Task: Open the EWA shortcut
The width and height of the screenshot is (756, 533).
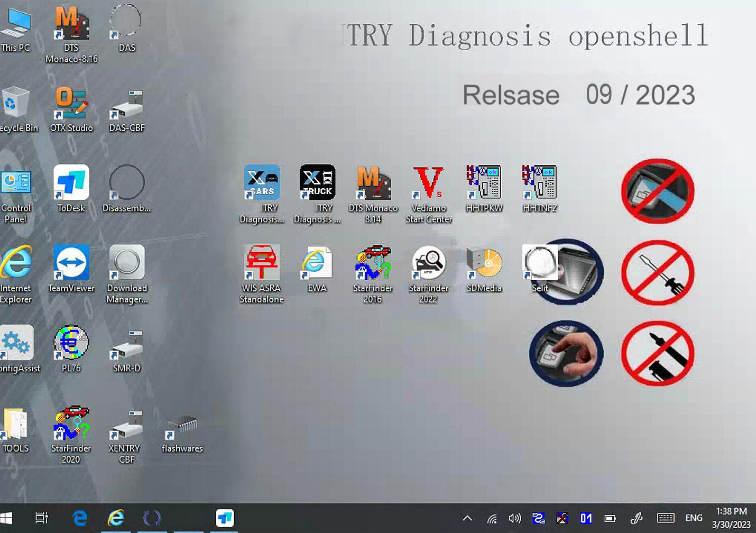Action: (317, 269)
